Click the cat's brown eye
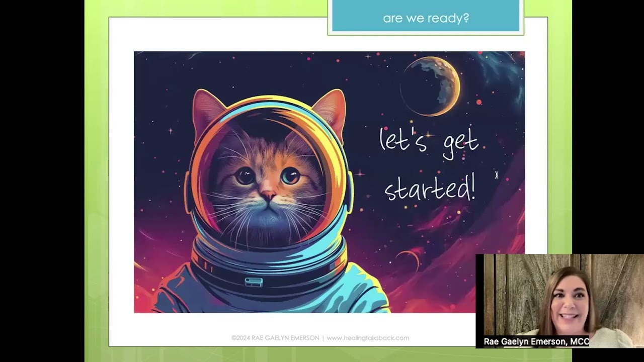Viewport: 644px width, 362px height. 246,175
